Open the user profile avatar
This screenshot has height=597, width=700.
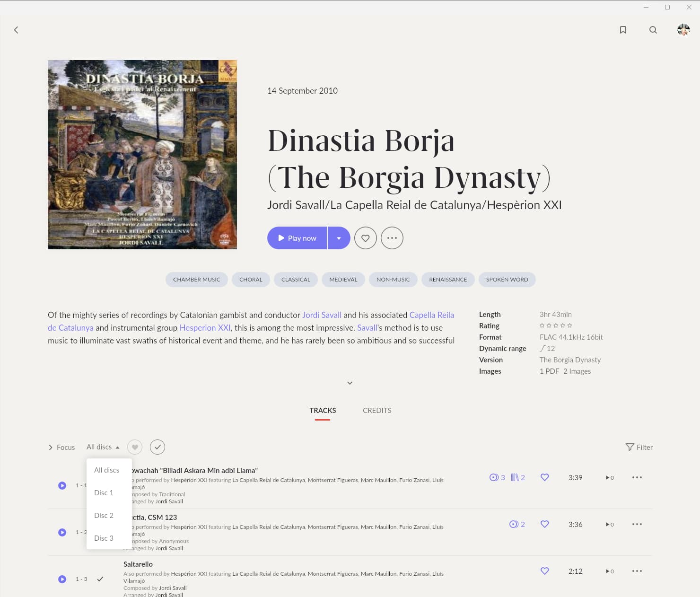[x=683, y=30]
